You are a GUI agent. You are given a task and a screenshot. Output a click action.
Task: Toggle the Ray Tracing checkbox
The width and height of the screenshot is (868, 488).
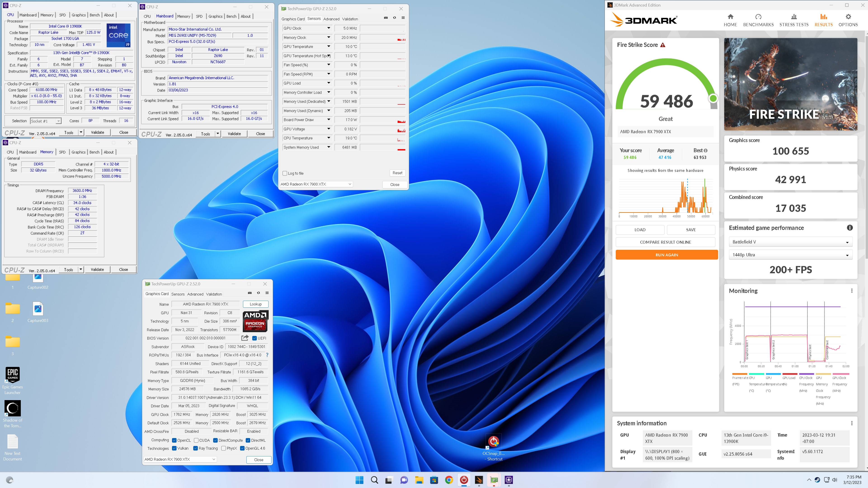pos(196,448)
